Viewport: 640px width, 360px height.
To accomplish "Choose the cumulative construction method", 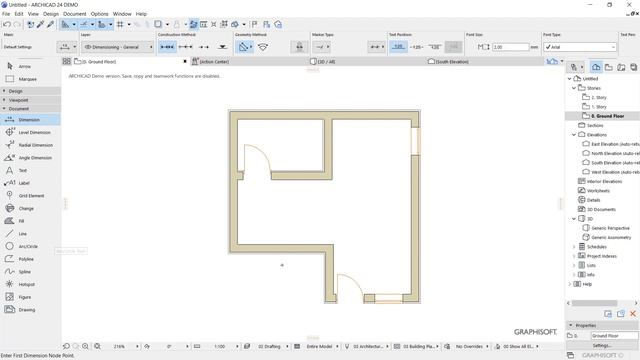I will click(185, 47).
